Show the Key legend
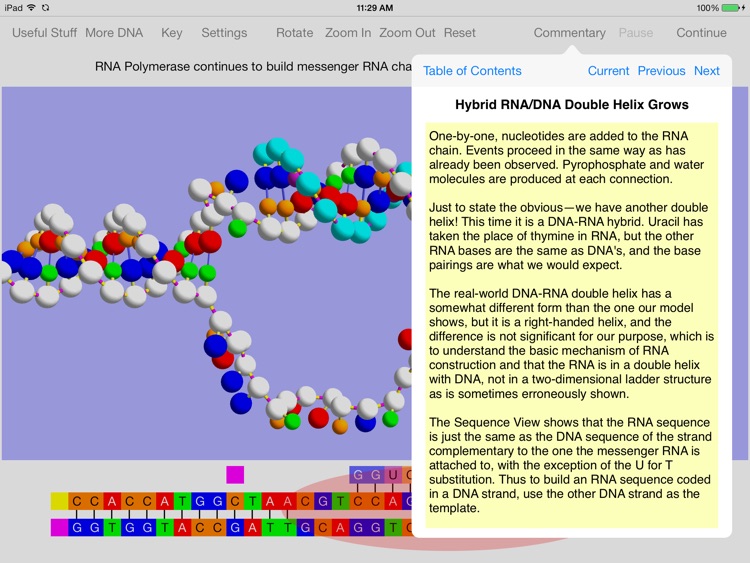The image size is (750, 563). pos(172,33)
